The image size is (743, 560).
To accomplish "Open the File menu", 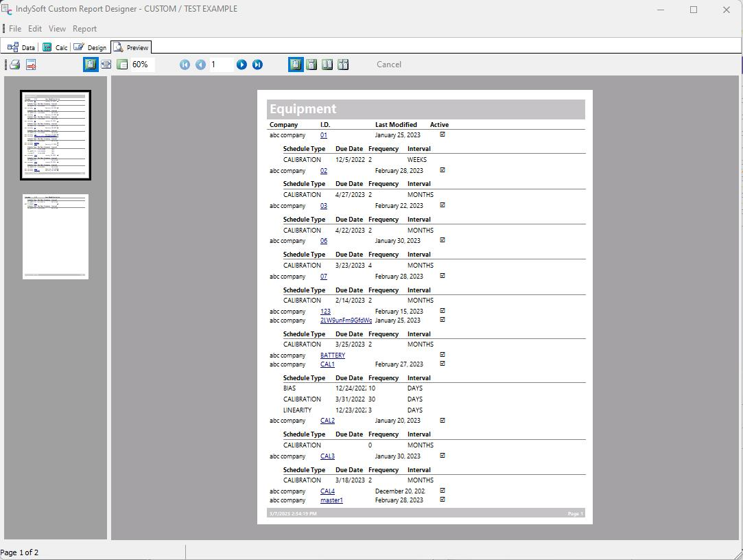I will click(x=15, y=29).
